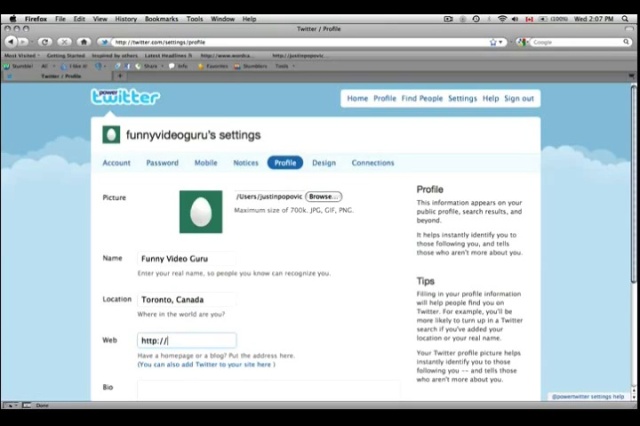Open the Latest Headlines bookmark

coord(168,55)
